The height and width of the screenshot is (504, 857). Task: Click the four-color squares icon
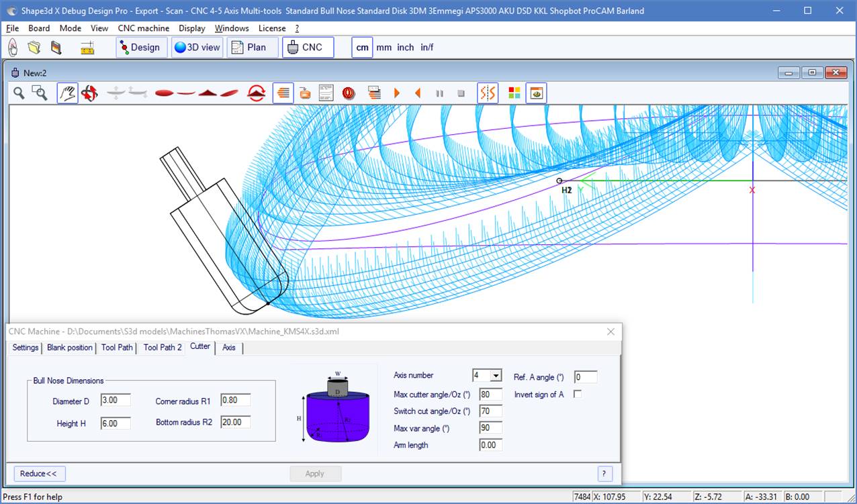click(x=514, y=93)
